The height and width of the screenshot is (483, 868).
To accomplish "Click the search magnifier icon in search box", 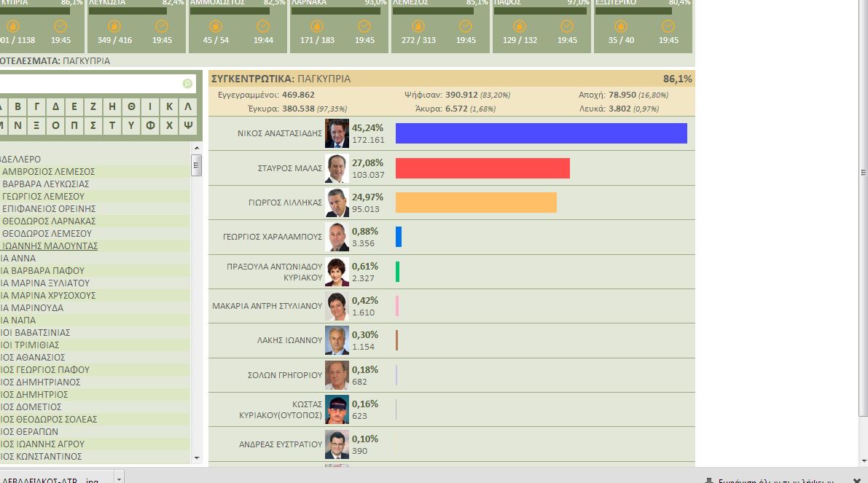I will pyautogui.click(x=187, y=84).
